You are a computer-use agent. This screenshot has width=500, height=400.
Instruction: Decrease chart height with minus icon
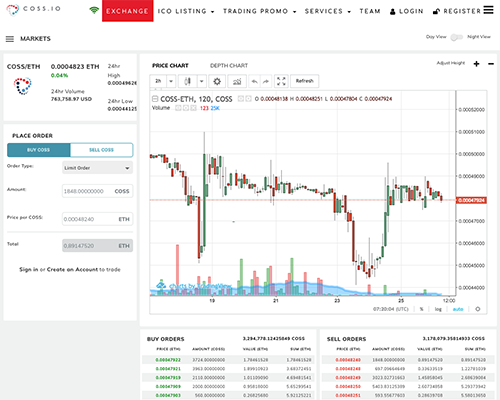(x=491, y=64)
